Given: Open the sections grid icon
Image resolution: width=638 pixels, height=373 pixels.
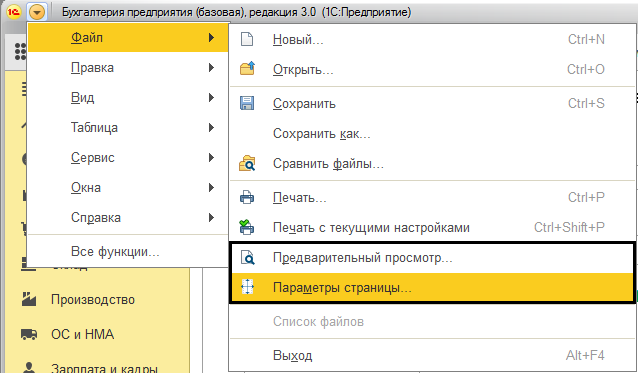Looking at the screenshot, I should (x=20, y=52).
